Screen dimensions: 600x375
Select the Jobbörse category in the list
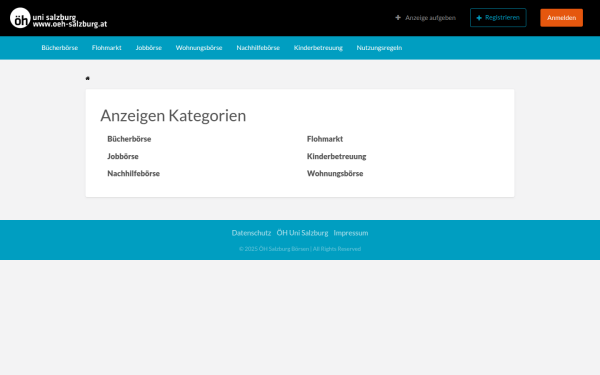(123, 156)
